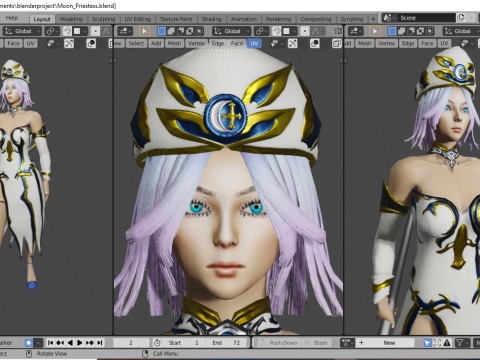480x360 pixels.
Task: Switch to the Shading workspace tab
Action: 212,19
